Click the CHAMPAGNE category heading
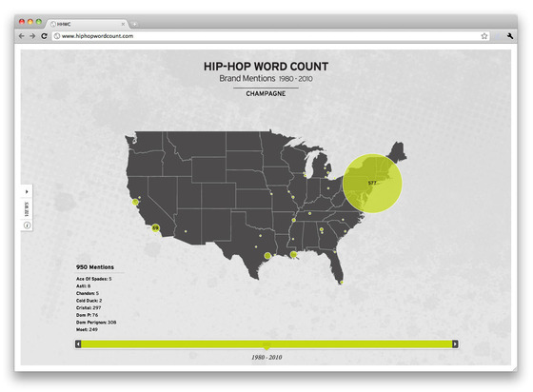This screenshot has height=392, width=533. pyautogui.click(x=266, y=94)
